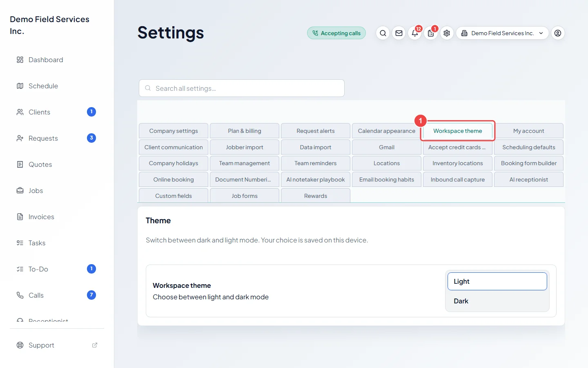Expand the Demo Field Services Inc. company dropdown
Viewport: 588px width, 368px height.
point(502,33)
